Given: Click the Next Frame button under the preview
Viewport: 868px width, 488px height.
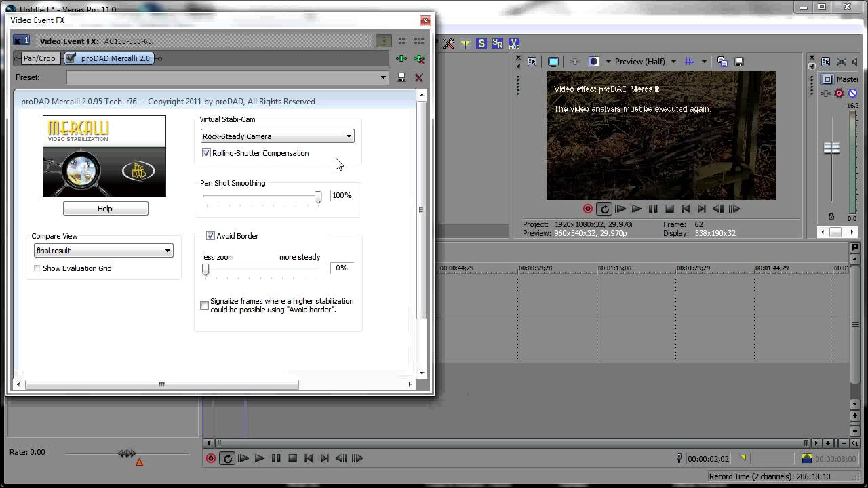Looking at the screenshot, I should 734,209.
